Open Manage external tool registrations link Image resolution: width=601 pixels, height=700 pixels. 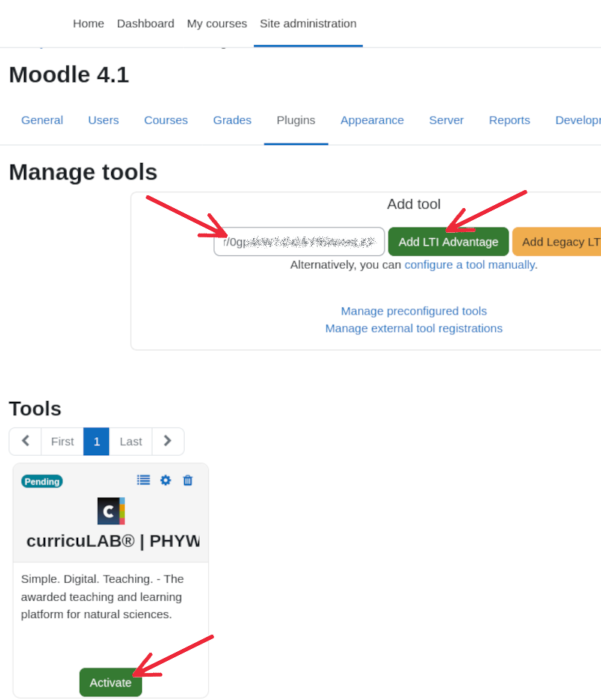coord(414,328)
